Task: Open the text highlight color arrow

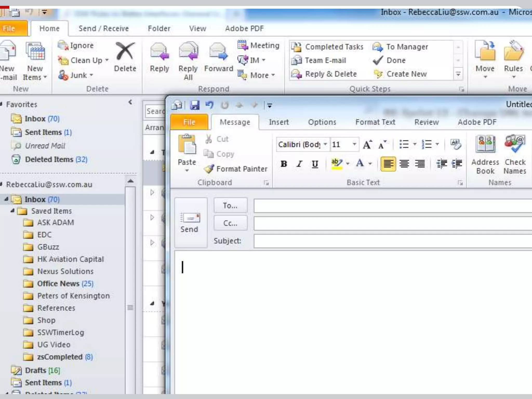Action: [348, 164]
